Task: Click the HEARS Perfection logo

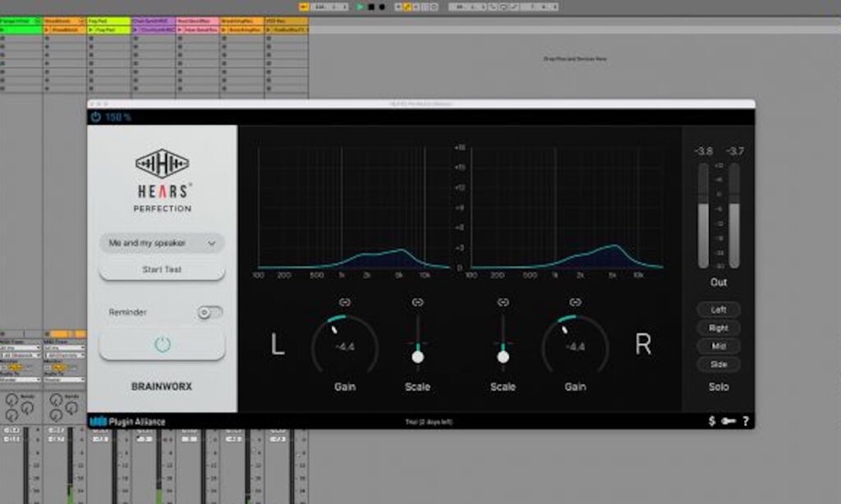Action: (x=162, y=180)
